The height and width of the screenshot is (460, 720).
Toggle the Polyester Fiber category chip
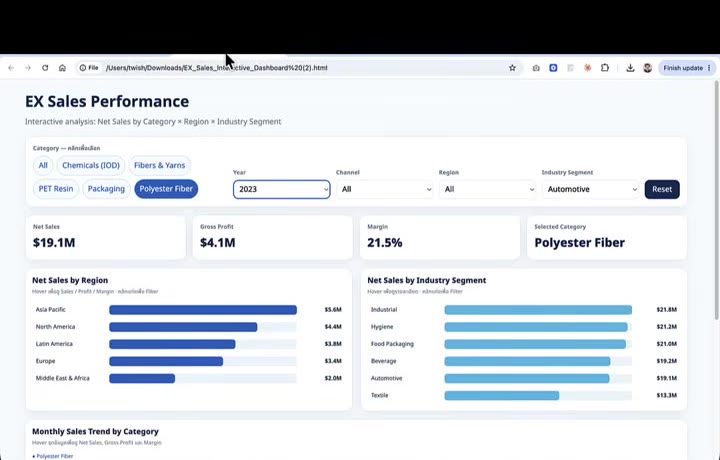click(x=166, y=189)
